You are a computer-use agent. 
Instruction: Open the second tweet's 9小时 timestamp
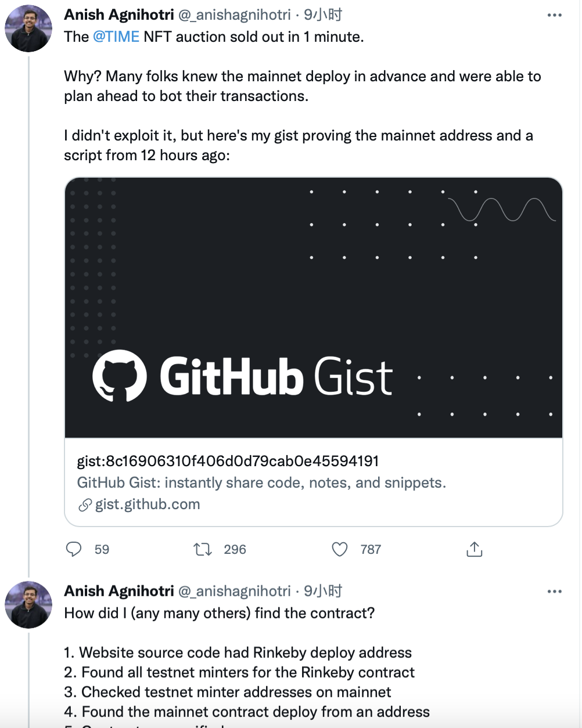point(323,591)
